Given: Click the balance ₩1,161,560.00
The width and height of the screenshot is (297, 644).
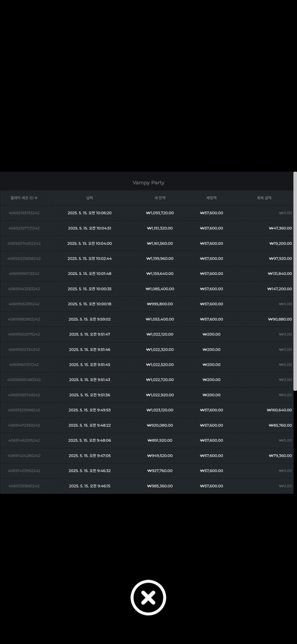Looking at the screenshot, I should (160, 244).
